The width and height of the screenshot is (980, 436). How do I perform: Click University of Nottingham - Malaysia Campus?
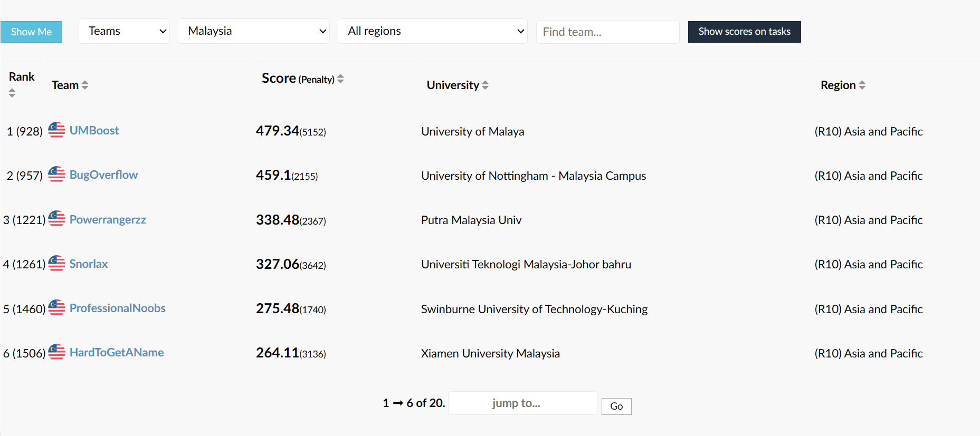coord(534,176)
